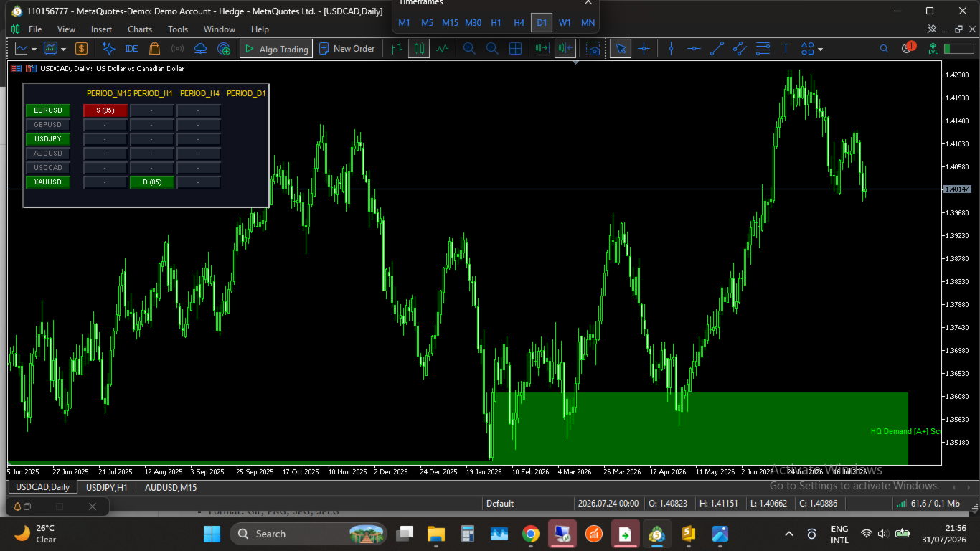The height and width of the screenshot is (551, 980).
Task: Select the cursor arrow tool
Action: click(x=621, y=49)
